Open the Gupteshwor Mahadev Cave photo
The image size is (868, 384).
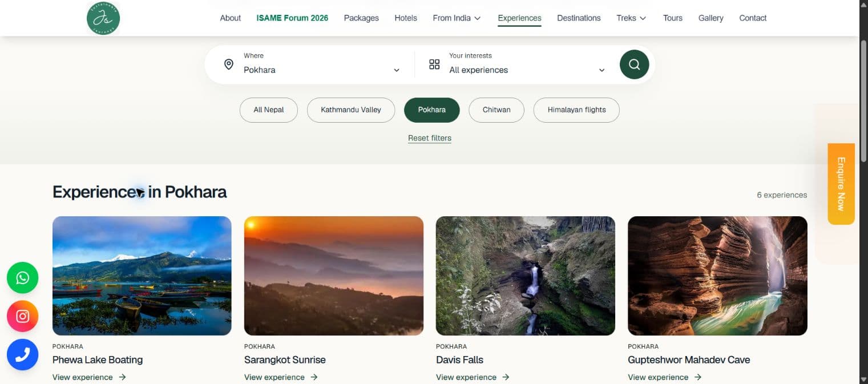pyautogui.click(x=717, y=276)
